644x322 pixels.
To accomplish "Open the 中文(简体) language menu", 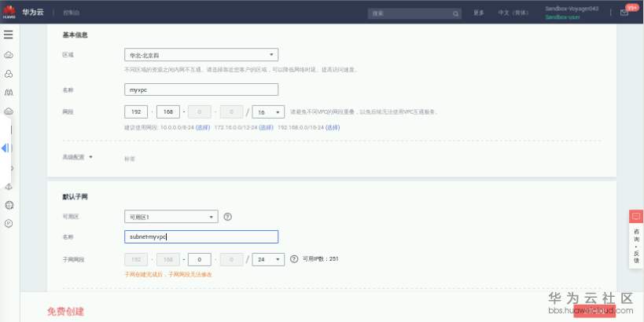I will coord(513,13).
